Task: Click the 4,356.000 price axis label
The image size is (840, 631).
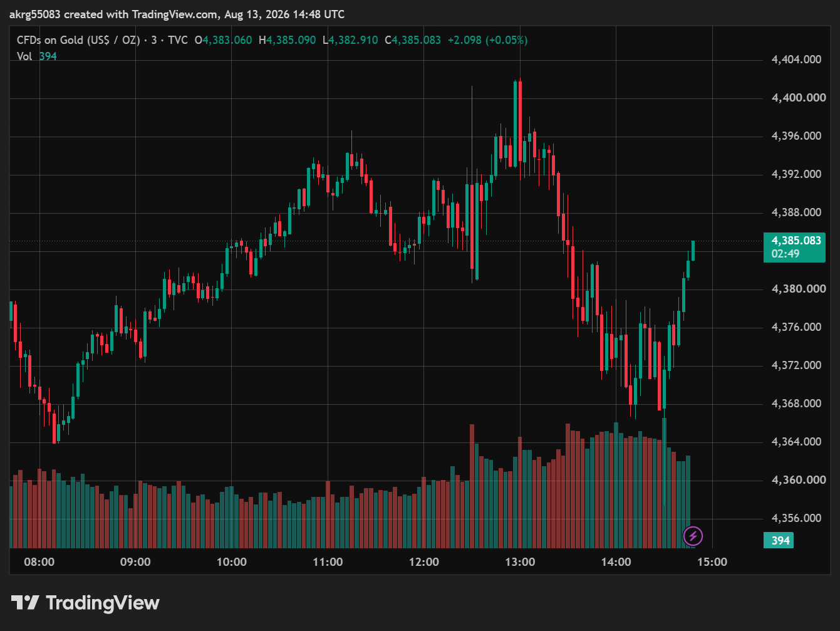Action: click(x=796, y=518)
